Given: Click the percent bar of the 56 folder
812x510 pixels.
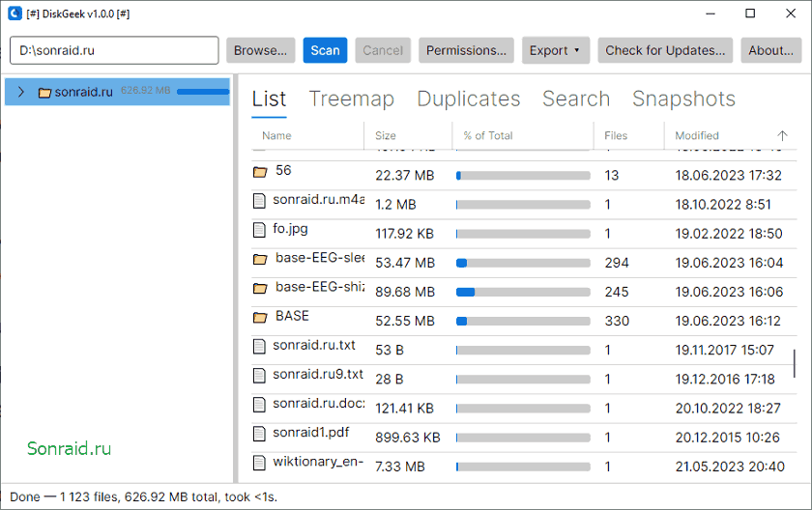Looking at the screenshot, I should coord(523,176).
